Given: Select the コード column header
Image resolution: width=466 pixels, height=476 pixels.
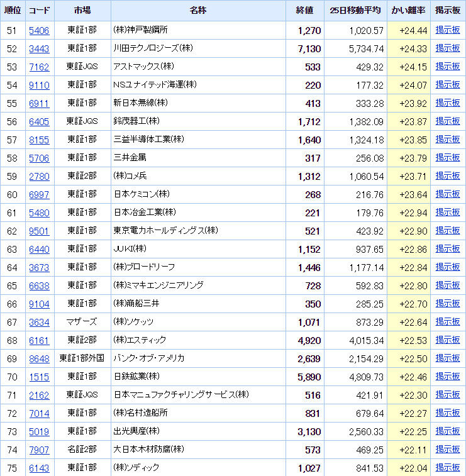Looking at the screenshot, I should pos(39,10).
